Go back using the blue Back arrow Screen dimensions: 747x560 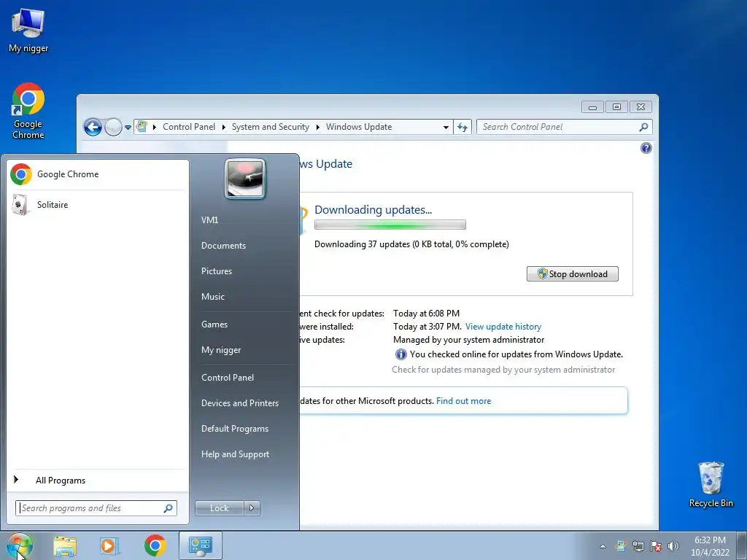(93, 127)
